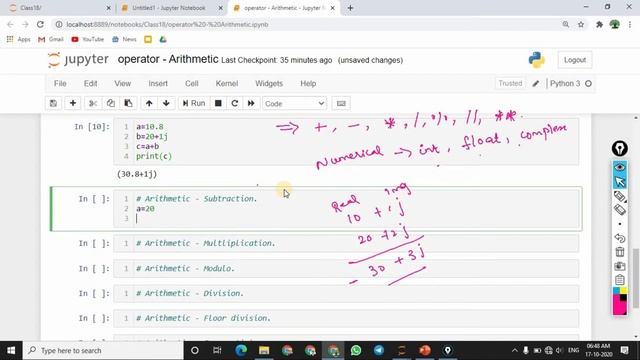Restart and run all with fast-forward icon
The height and width of the screenshot is (360, 640).
(251, 103)
